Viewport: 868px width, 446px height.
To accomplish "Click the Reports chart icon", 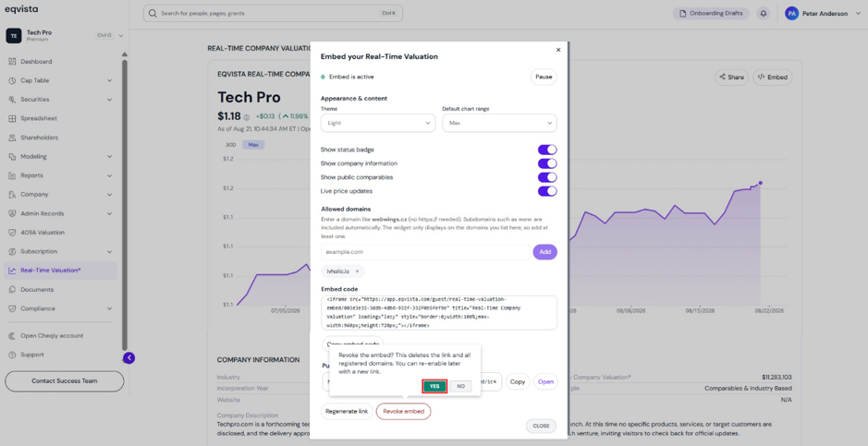I will pyautogui.click(x=12, y=175).
